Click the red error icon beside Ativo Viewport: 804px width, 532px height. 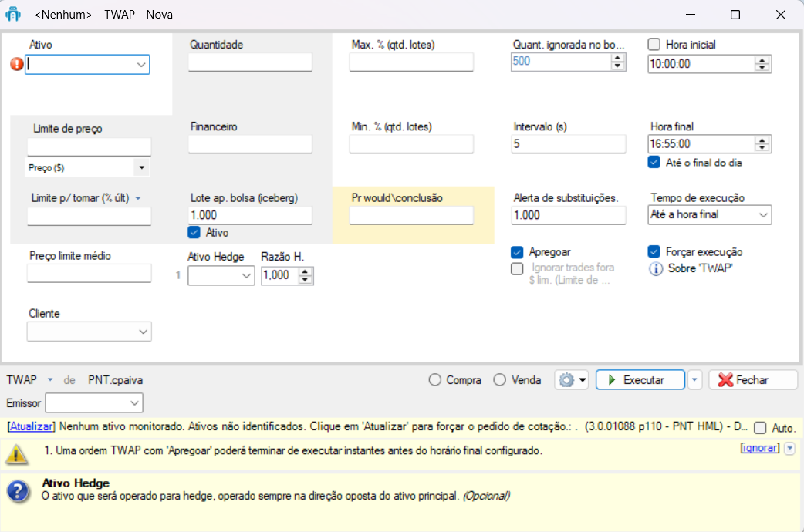click(x=17, y=66)
